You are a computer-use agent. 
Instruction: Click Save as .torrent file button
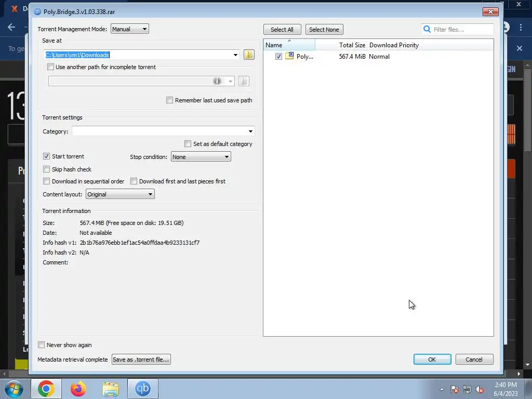coord(141,360)
